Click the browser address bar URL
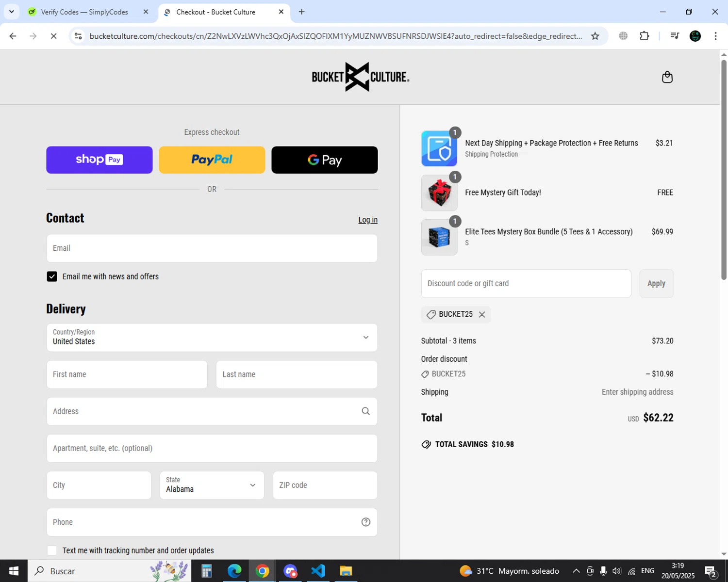 pos(336,36)
